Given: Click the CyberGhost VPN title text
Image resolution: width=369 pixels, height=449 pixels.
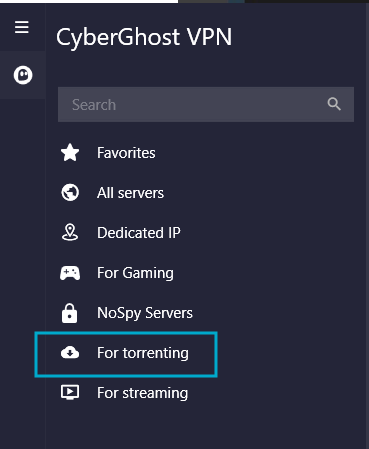Looking at the screenshot, I should pyautogui.click(x=144, y=37).
